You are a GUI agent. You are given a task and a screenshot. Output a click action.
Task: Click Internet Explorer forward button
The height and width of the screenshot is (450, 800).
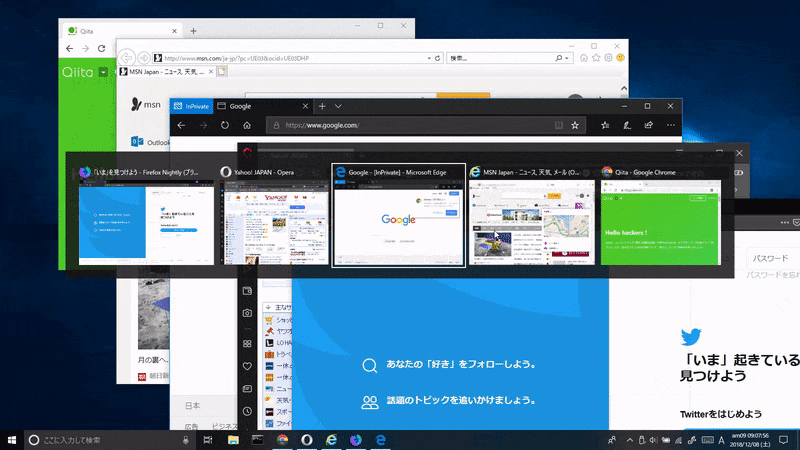click(144, 58)
